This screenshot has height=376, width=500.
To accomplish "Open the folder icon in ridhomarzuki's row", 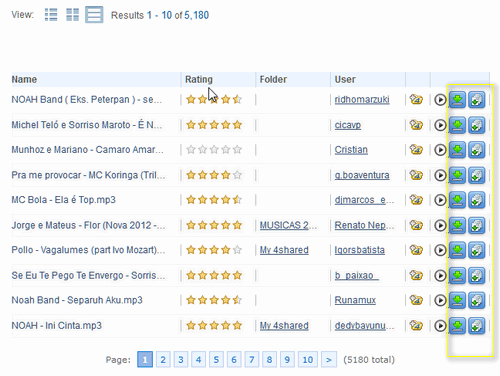I will tap(416, 99).
